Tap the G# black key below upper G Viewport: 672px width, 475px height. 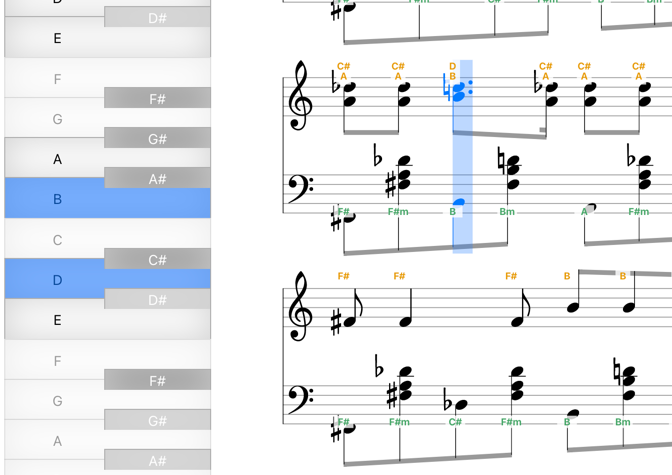(x=157, y=138)
